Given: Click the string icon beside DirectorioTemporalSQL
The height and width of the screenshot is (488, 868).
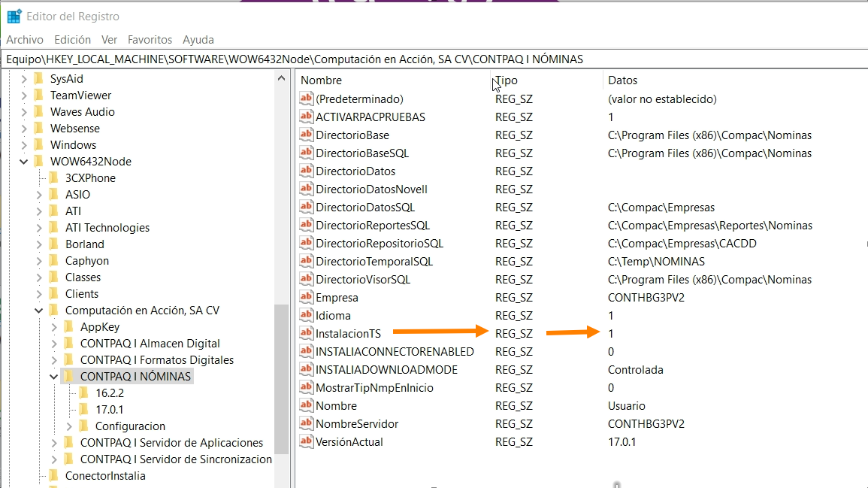Looking at the screenshot, I should (306, 262).
